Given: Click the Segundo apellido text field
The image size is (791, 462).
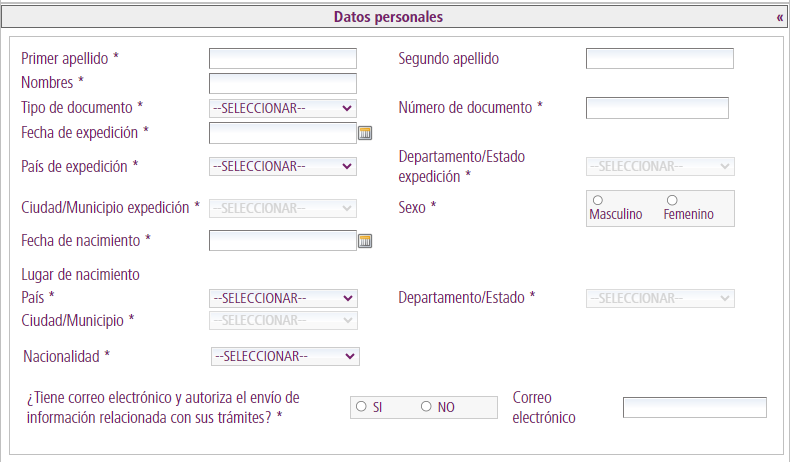Looking at the screenshot, I should point(659,59).
